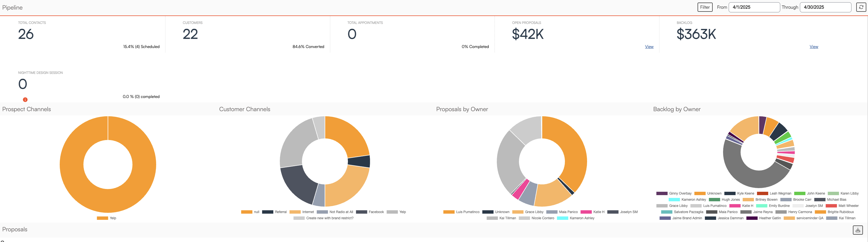Click the Michael Bias legend label
This screenshot has height=242, width=868.
[837, 200]
